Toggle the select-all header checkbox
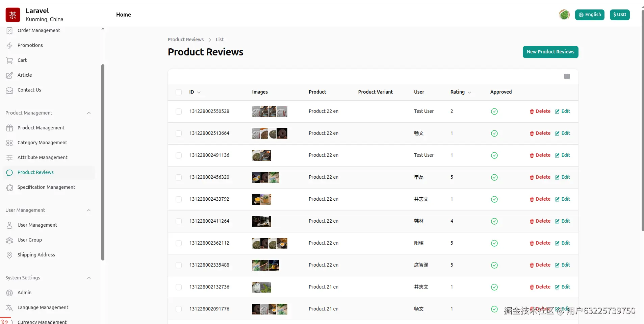 [x=179, y=92]
